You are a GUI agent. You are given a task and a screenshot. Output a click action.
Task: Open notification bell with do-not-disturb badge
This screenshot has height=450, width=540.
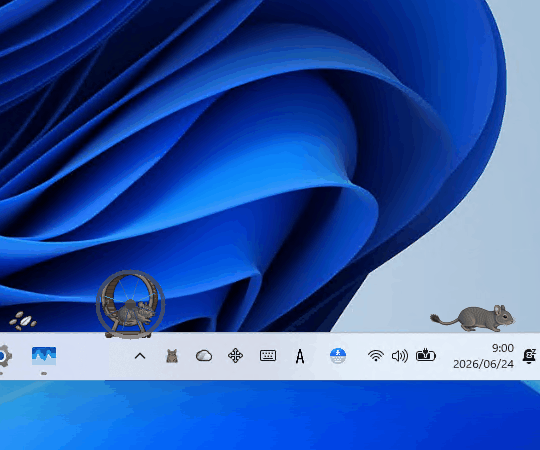point(529,356)
